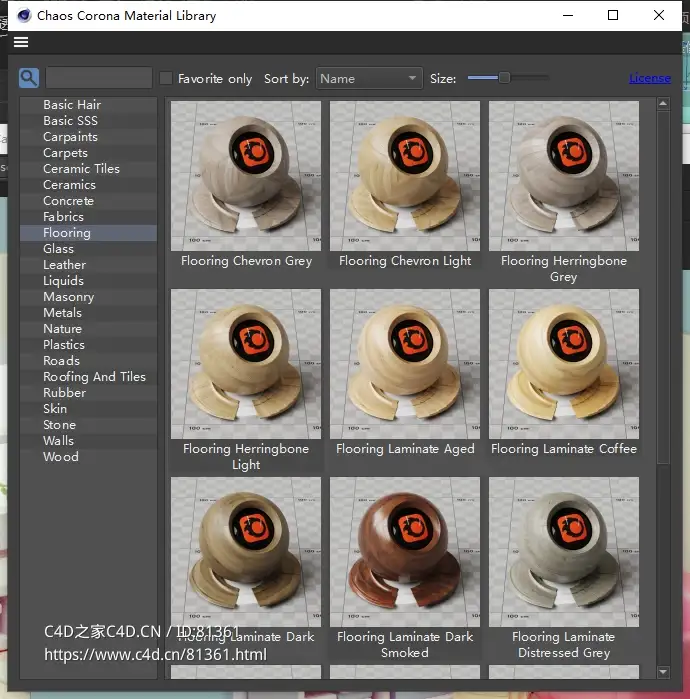Select the Roofing And Tiles category
Viewport: 690px width, 699px height.
(x=88, y=377)
